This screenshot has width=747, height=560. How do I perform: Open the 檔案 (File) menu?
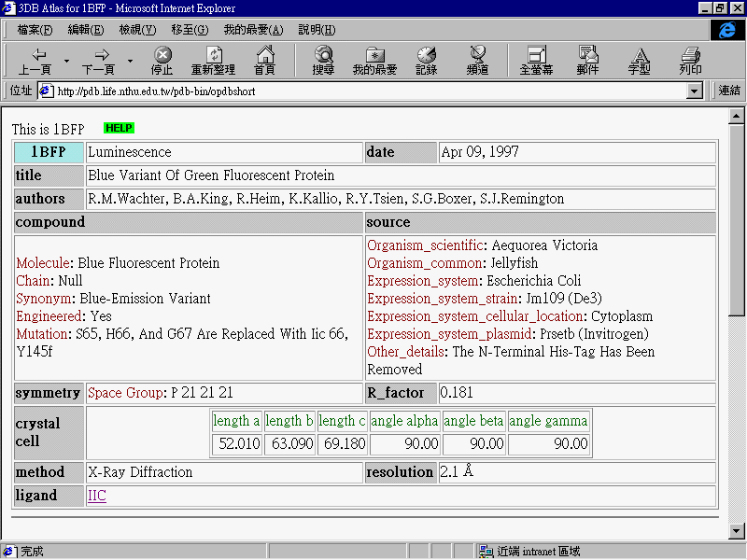[35, 30]
